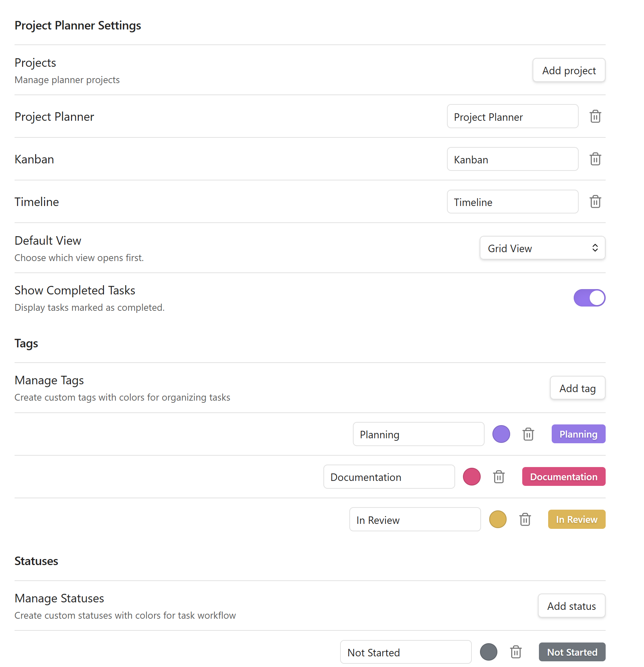Open the Default View dropdown

coord(542,248)
